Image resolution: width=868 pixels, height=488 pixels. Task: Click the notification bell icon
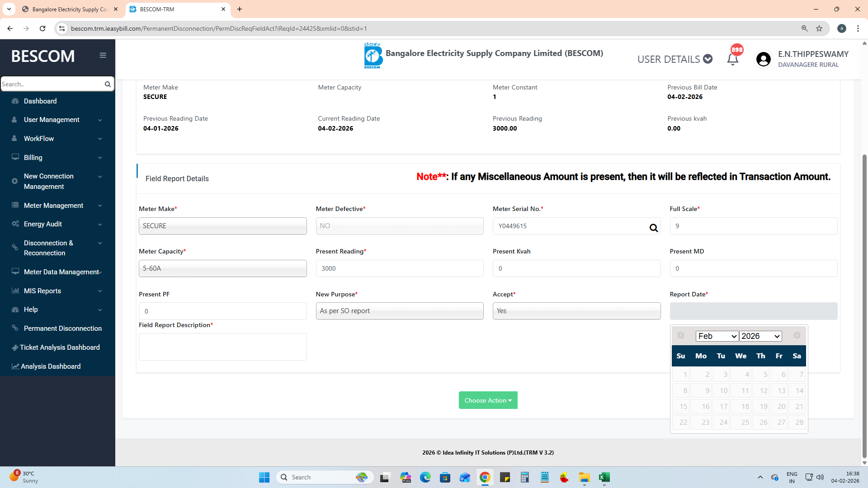pyautogui.click(x=732, y=59)
